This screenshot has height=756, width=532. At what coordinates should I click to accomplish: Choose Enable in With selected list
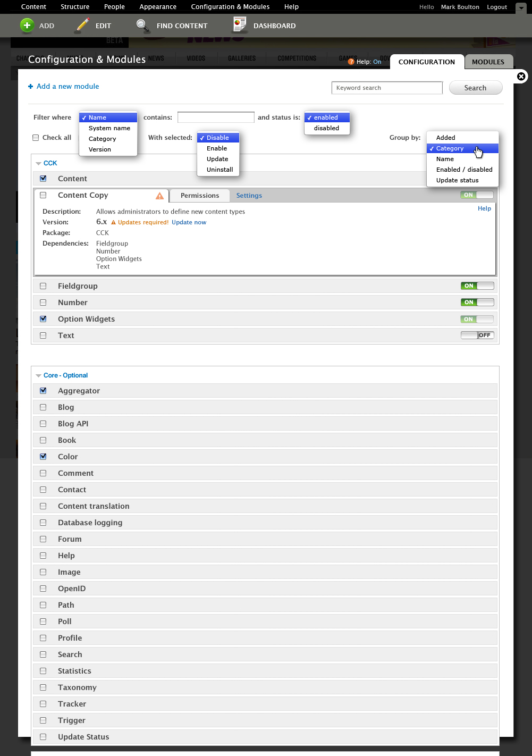click(x=218, y=148)
